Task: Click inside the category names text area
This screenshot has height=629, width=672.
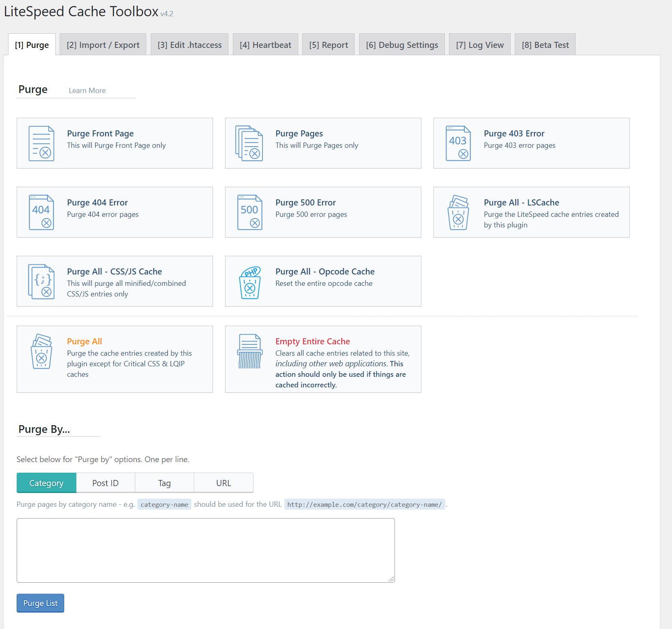Action: [206, 550]
